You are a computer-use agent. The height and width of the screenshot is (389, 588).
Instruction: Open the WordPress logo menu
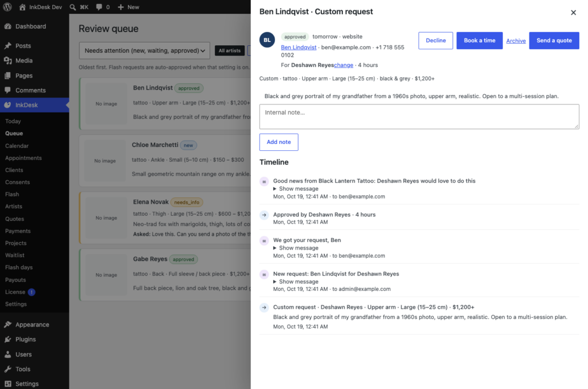tap(7, 7)
